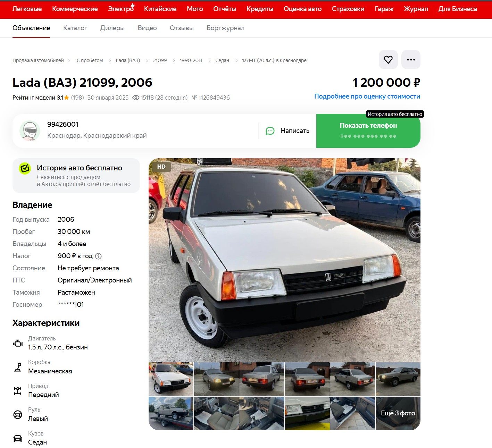
Task: Select thumbnail showing gear shift interior
Action: click(262, 413)
